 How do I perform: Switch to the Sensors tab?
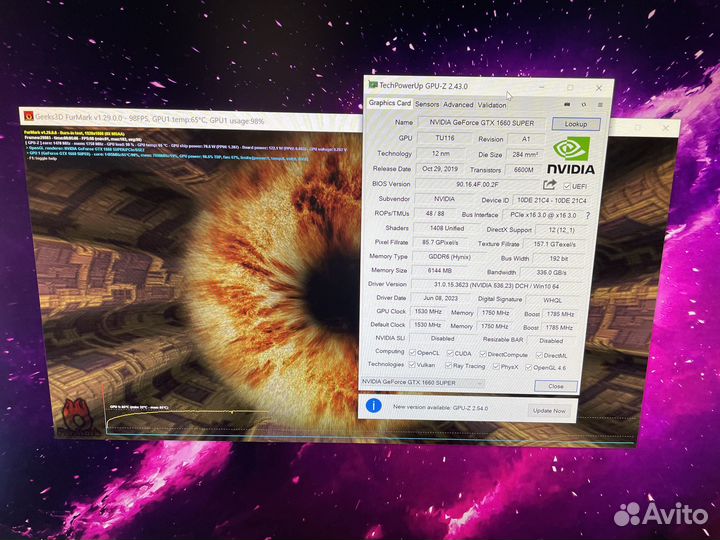coord(427,104)
